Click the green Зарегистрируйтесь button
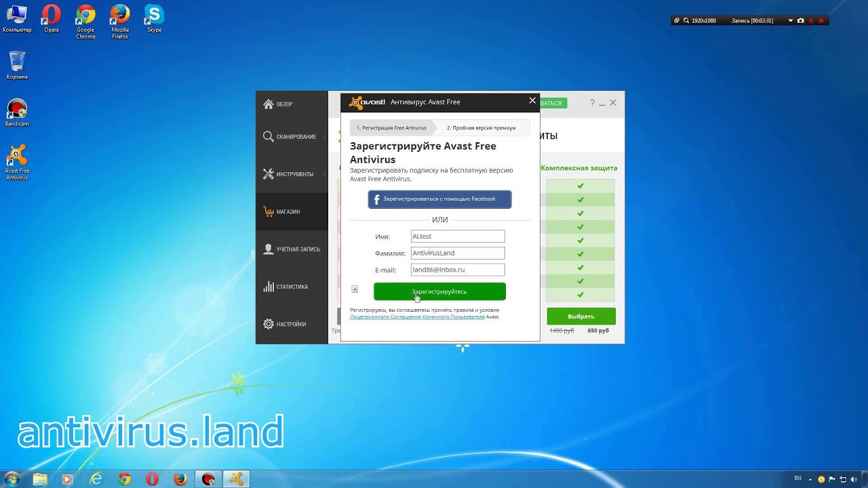The height and width of the screenshot is (488, 868). click(439, 291)
